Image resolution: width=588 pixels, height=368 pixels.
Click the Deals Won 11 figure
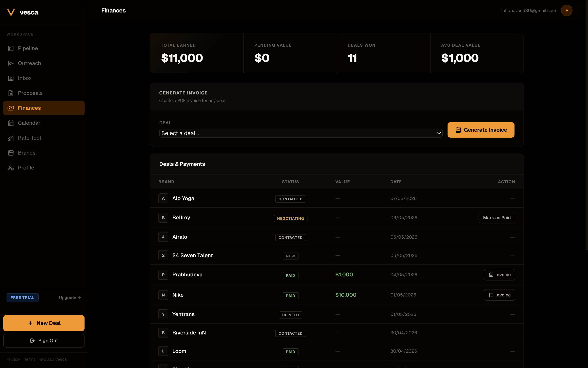352,58
